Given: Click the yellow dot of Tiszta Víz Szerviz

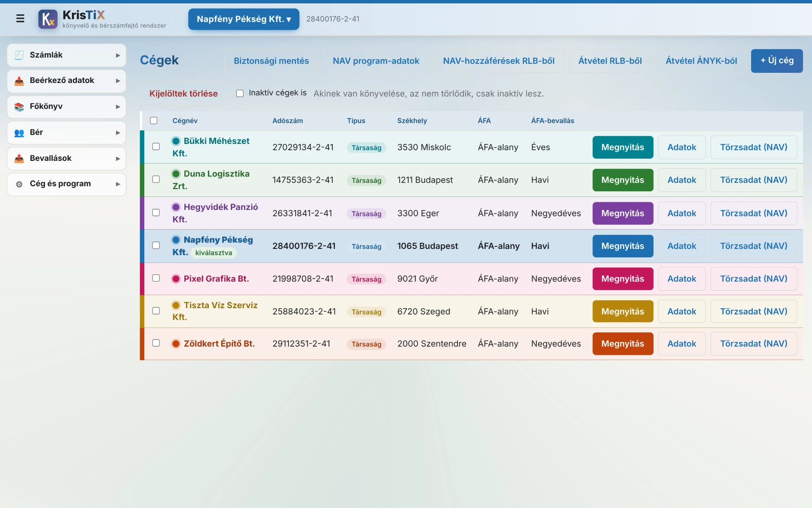Looking at the screenshot, I should [176, 305].
